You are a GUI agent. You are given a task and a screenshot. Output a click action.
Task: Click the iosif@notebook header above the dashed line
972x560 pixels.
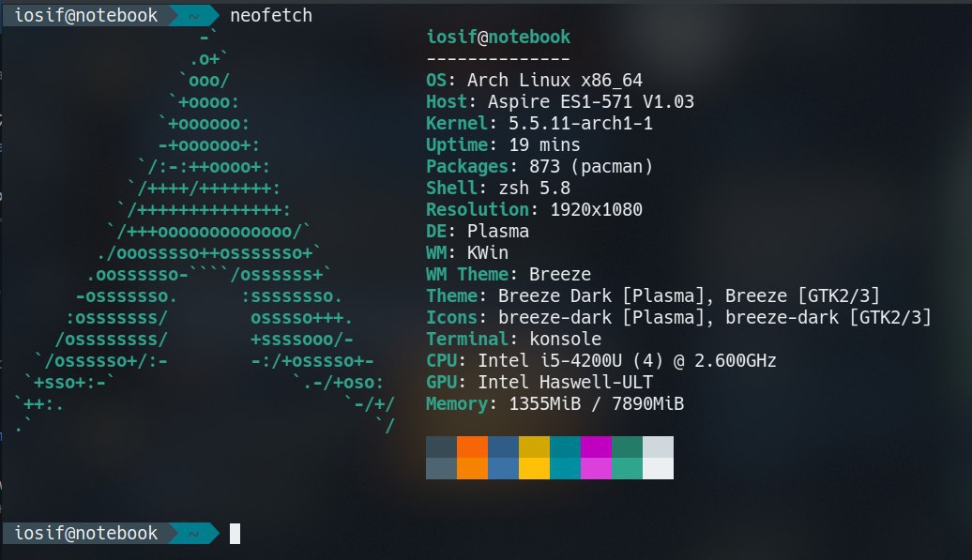click(498, 38)
